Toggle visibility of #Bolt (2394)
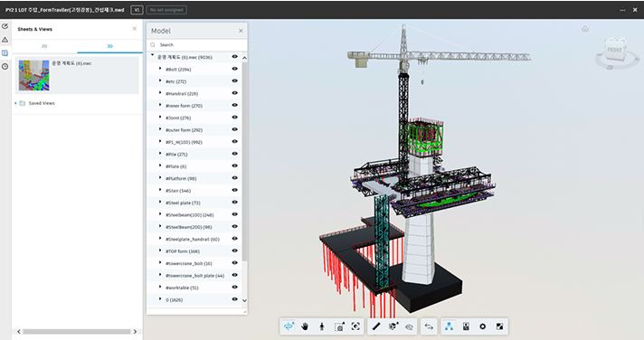 click(235, 69)
